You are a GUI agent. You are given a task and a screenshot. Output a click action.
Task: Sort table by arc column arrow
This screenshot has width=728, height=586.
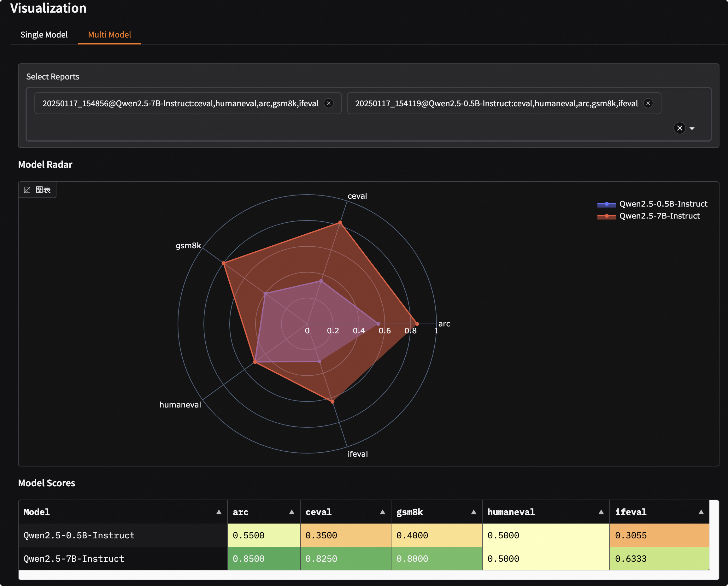[291, 512]
